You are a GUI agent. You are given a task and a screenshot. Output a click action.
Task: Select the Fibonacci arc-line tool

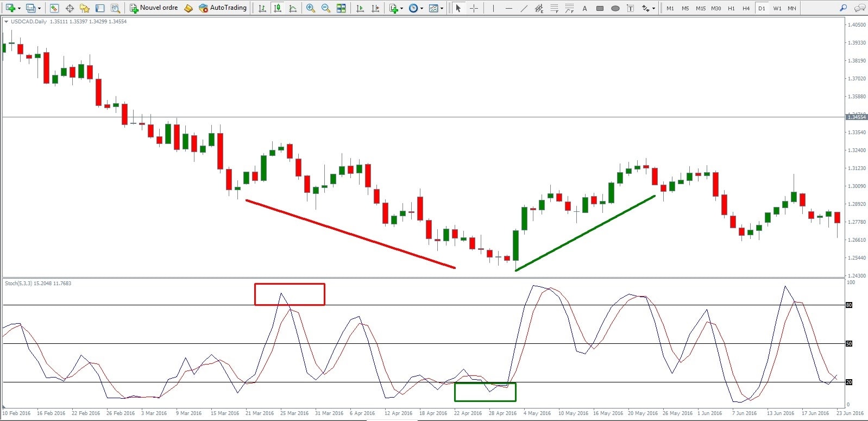(x=569, y=8)
